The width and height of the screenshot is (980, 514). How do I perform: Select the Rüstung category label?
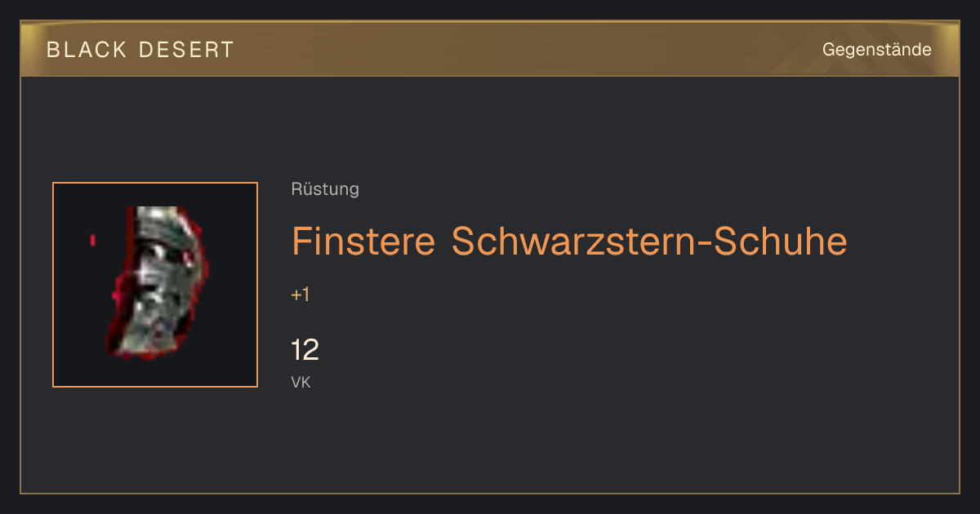(x=325, y=189)
